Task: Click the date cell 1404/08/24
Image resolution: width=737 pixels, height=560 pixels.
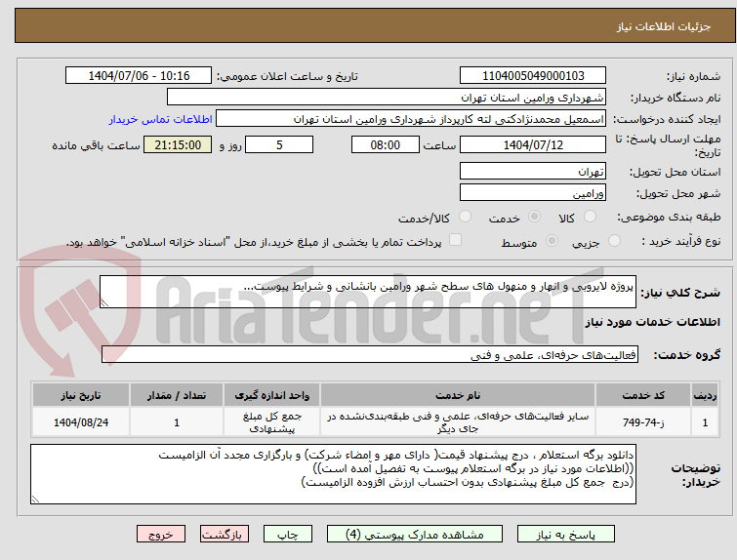Action: [81, 422]
